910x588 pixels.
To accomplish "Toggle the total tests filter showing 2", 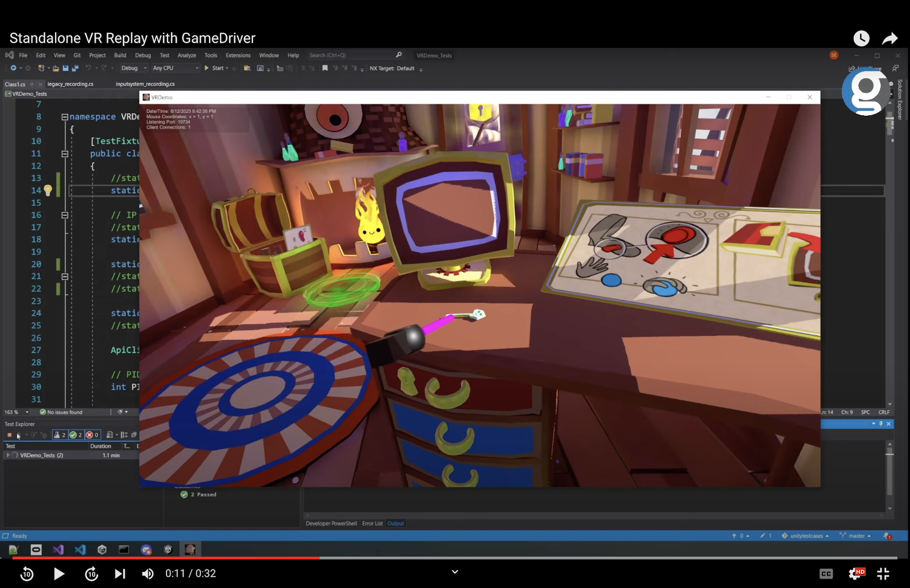I will tap(60, 435).
